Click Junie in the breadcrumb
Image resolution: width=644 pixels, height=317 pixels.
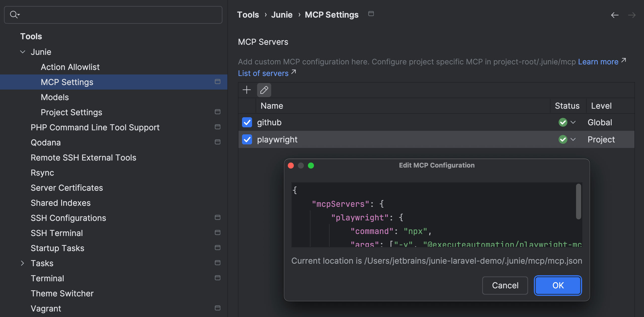coord(282,15)
